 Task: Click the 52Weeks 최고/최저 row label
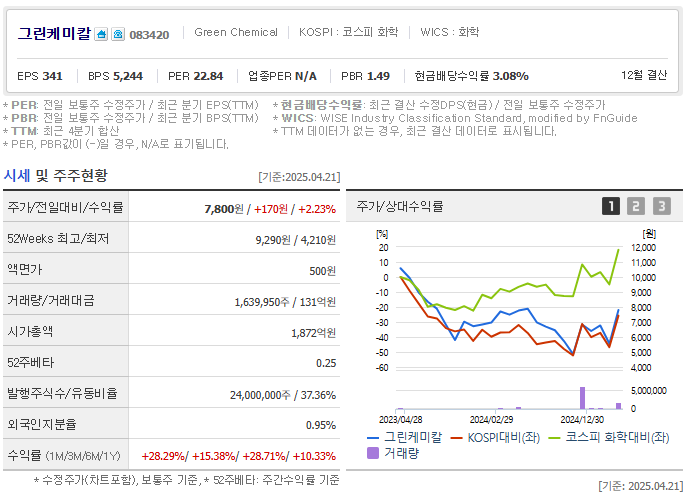click(58, 239)
